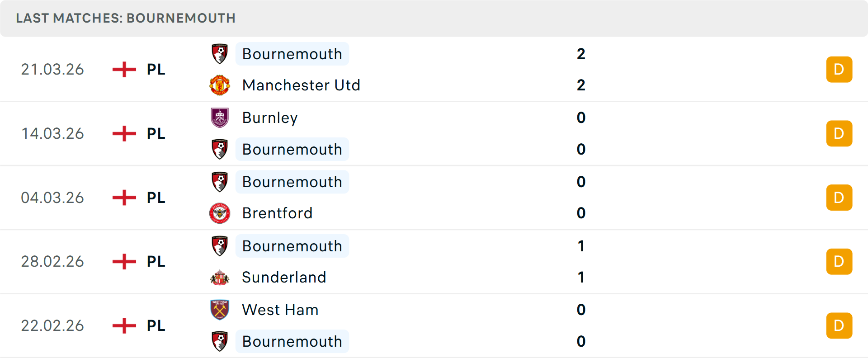The image size is (868, 358).
Task: Select the Manchester Utd club badge
Action: [x=220, y=85]
